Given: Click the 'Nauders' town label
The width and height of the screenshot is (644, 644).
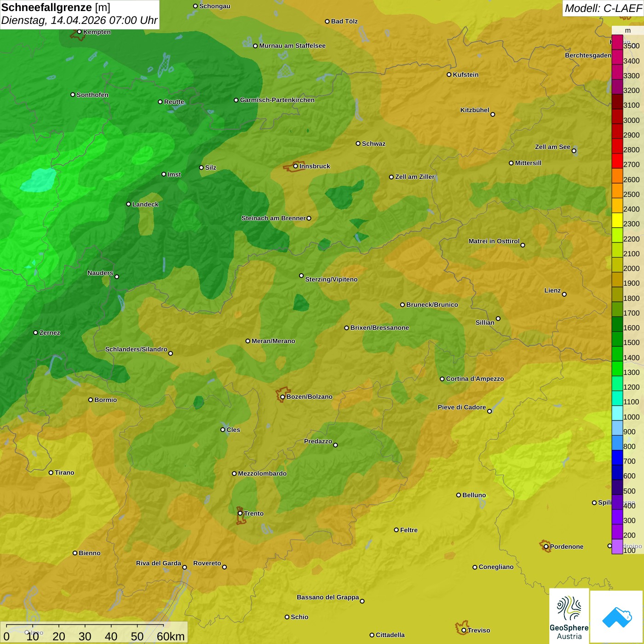Looking at the screenshot, I should (100, 273).
